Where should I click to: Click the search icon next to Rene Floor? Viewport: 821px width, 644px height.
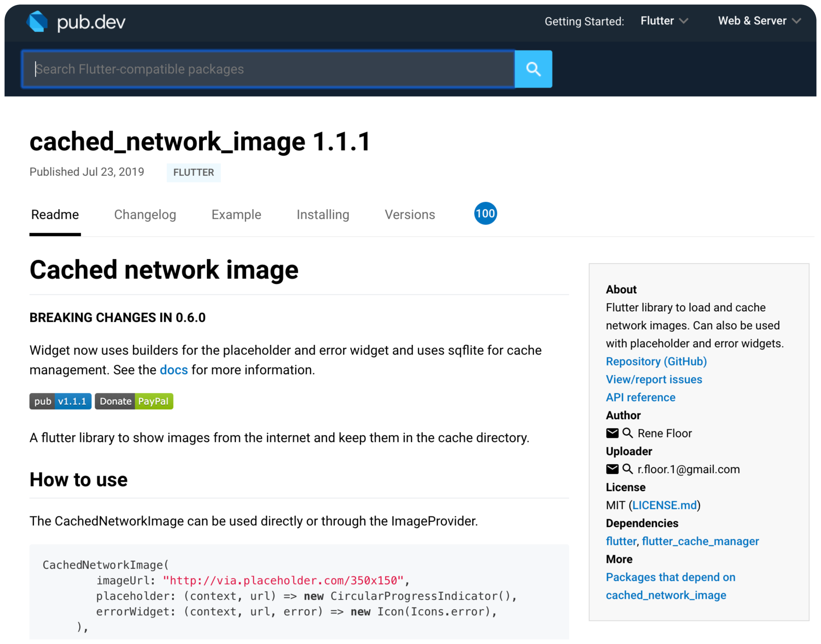(627, 433)
